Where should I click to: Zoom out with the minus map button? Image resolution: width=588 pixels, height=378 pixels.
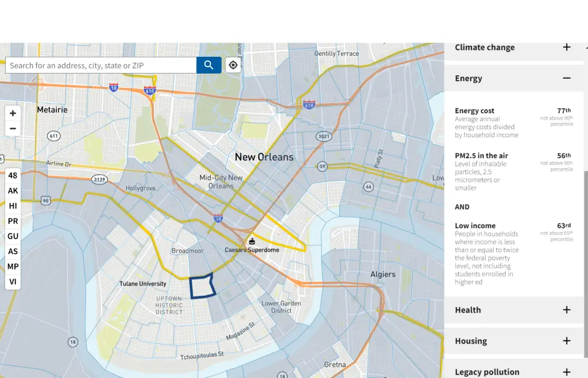[13, 129]
